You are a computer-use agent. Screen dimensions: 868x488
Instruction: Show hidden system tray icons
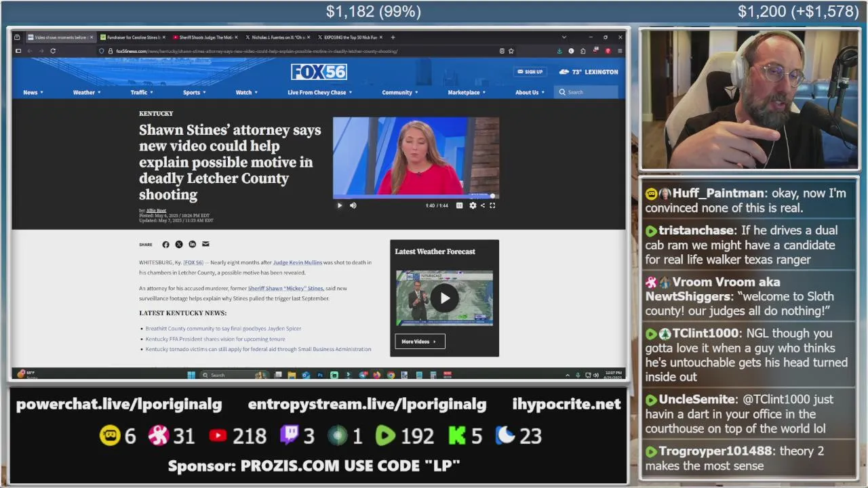pos(568,375)
